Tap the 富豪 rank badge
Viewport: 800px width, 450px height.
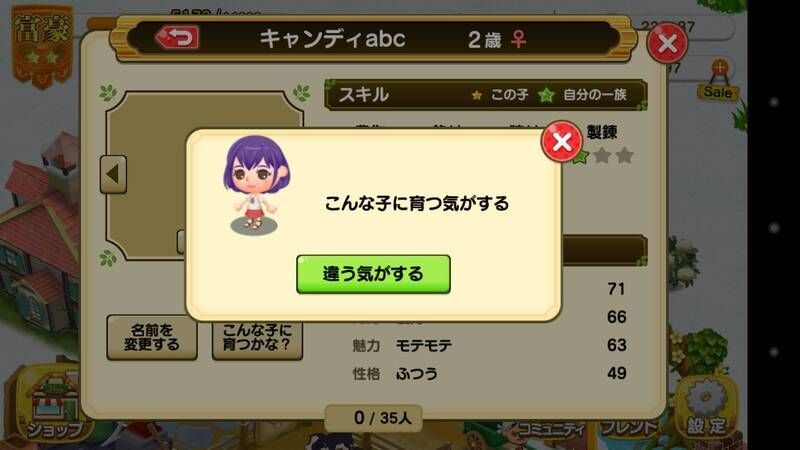42,45
